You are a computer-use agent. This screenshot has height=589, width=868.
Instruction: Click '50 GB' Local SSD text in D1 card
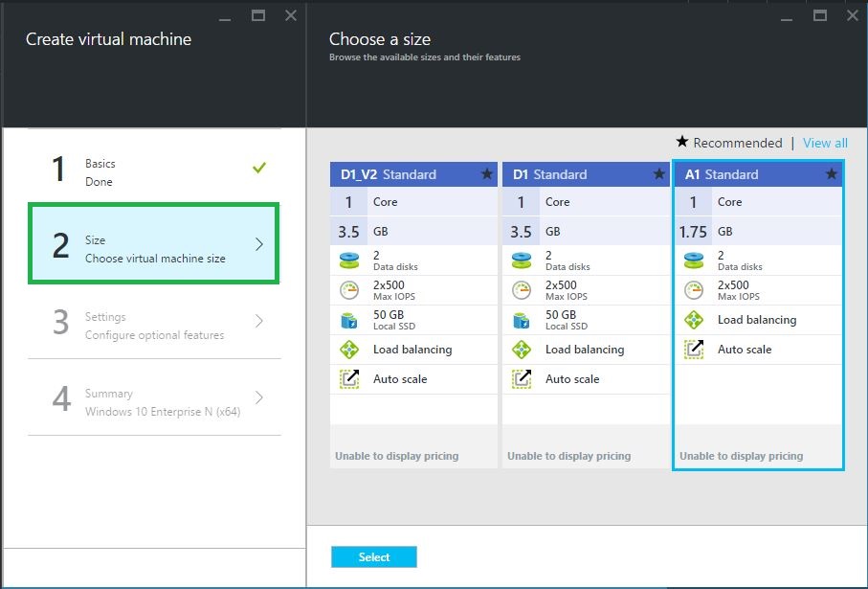pos(561,315)
